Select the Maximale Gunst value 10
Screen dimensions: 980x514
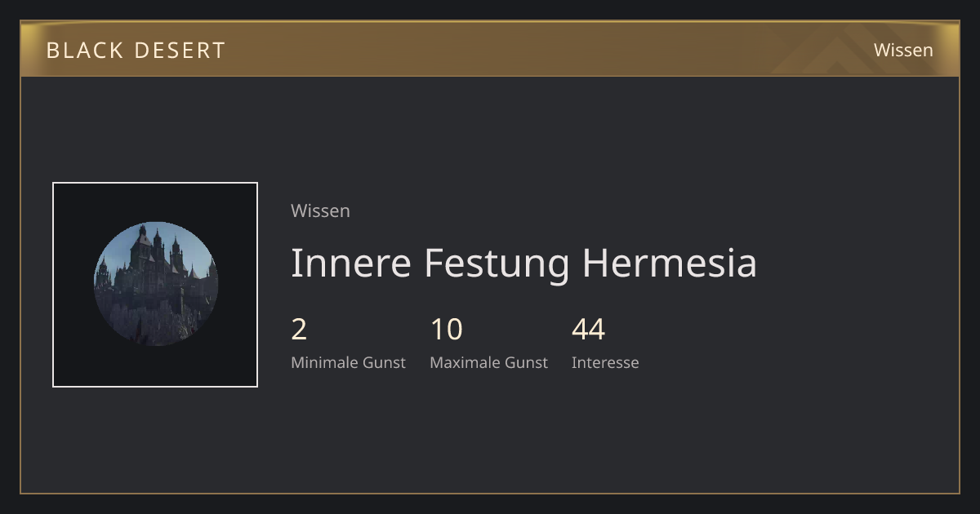coord(447,330)
